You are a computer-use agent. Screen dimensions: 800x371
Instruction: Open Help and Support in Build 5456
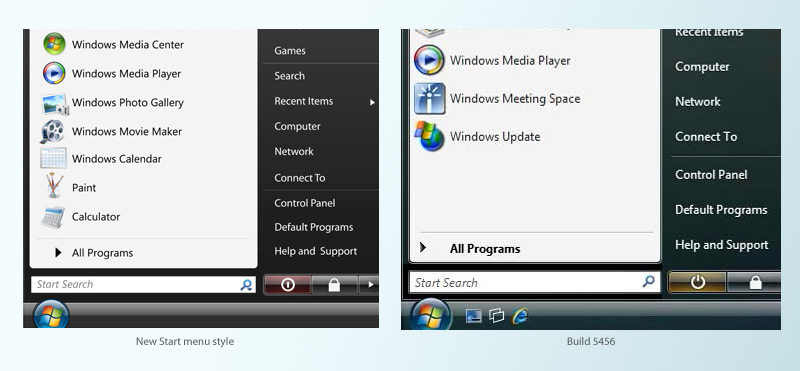coord(721,245)
